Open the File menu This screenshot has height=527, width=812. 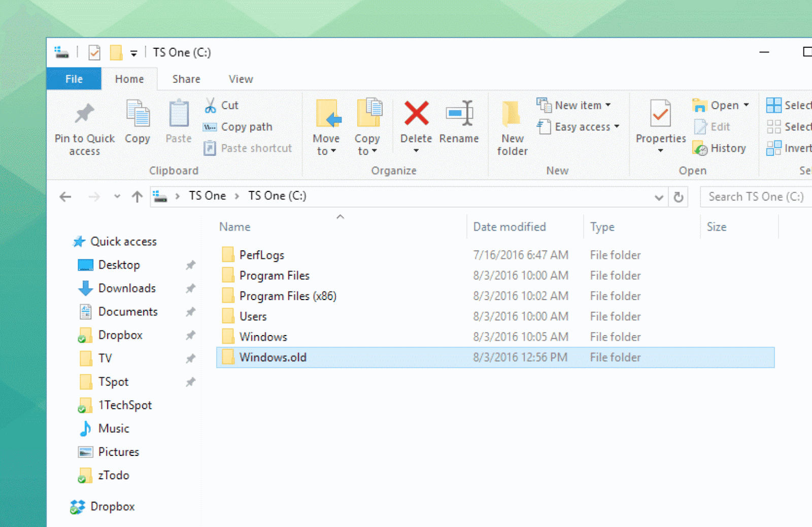click(x=74, y=79)
